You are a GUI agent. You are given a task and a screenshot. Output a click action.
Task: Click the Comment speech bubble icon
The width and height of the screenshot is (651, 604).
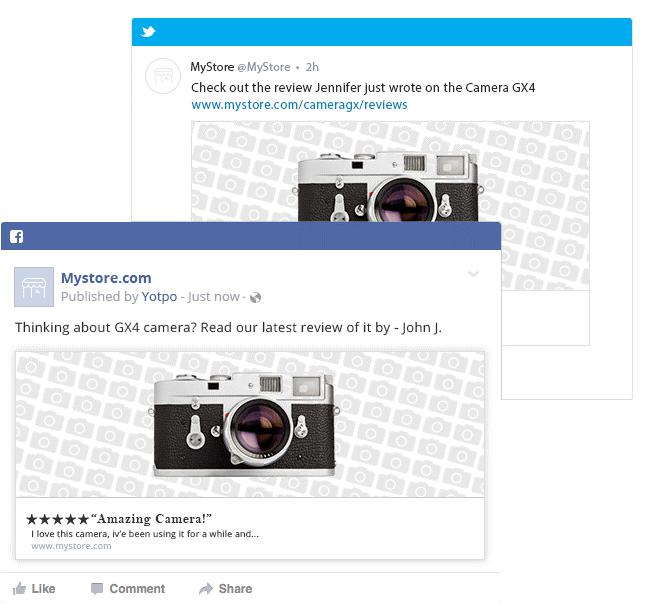pyautogui.click(x=97, y=588)
